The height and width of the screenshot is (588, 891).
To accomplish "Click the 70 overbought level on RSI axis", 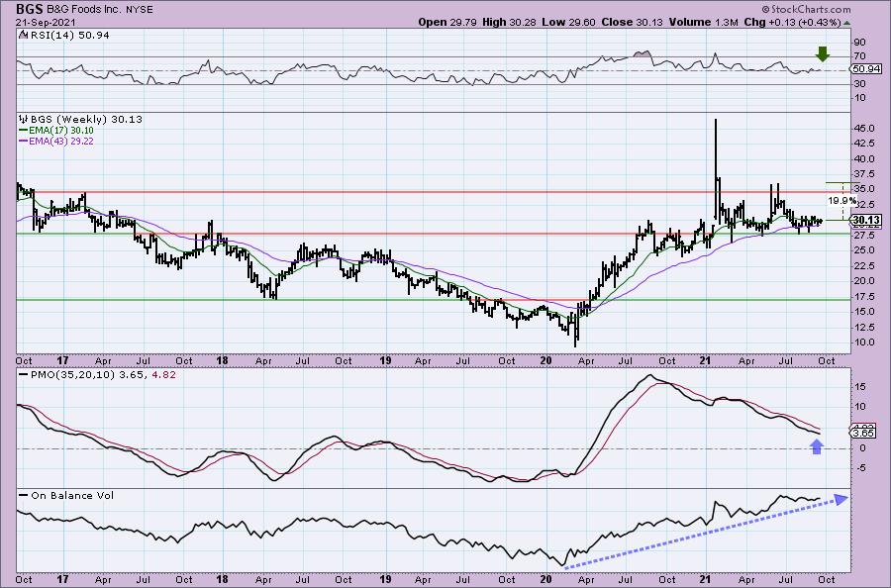I will pyautogui.click(x=859, y=56).
